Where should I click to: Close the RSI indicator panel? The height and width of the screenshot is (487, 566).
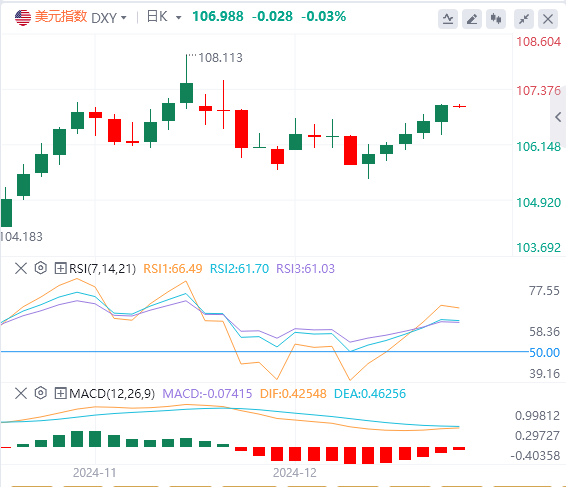coord(21,268)
